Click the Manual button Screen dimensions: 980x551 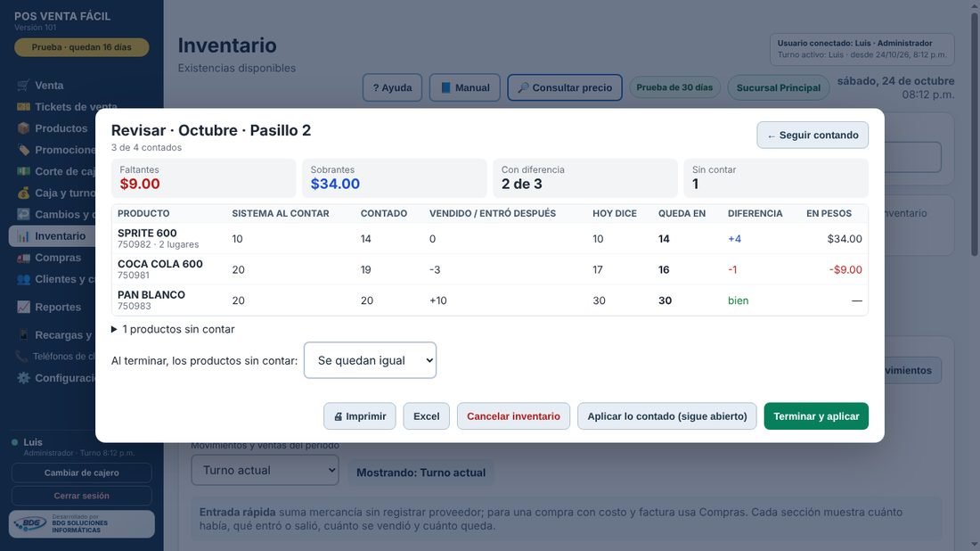tap(465, 87)
